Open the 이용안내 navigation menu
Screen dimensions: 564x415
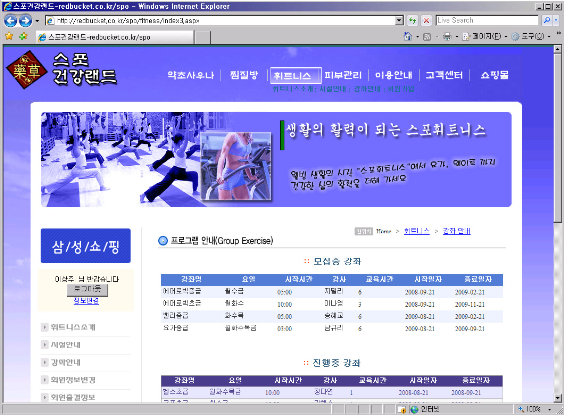coord(394,75)
